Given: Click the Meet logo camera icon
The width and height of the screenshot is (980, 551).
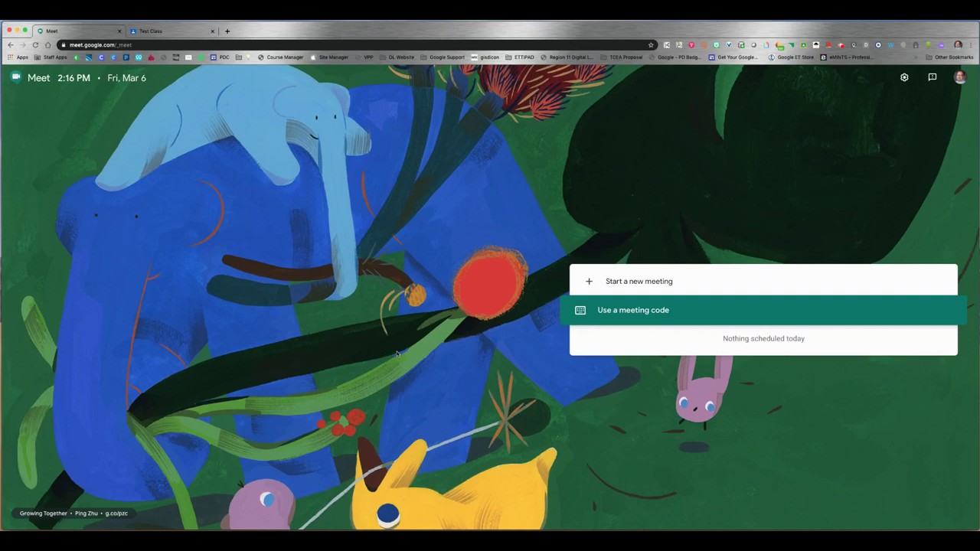Looking at the screenshot, I should [15, 77].
